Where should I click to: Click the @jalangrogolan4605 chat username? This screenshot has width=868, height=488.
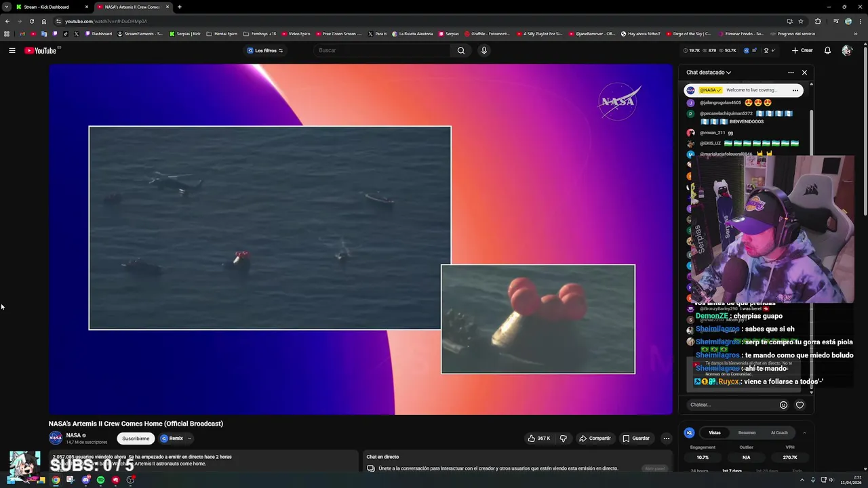coord(720,103)
